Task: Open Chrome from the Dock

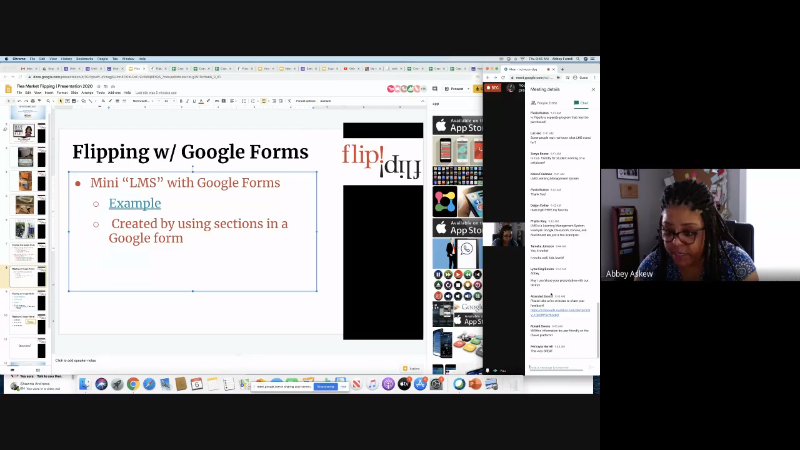Action: point(133,384)
